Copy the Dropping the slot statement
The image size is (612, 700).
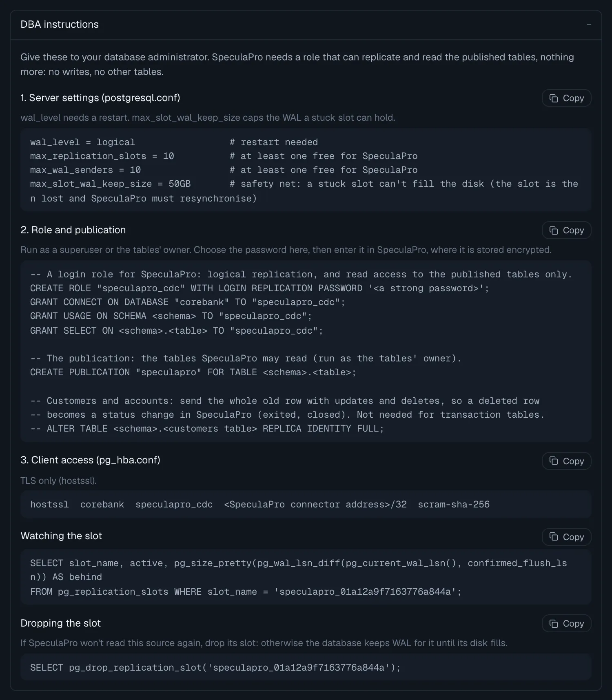click(x=566, y=623)
